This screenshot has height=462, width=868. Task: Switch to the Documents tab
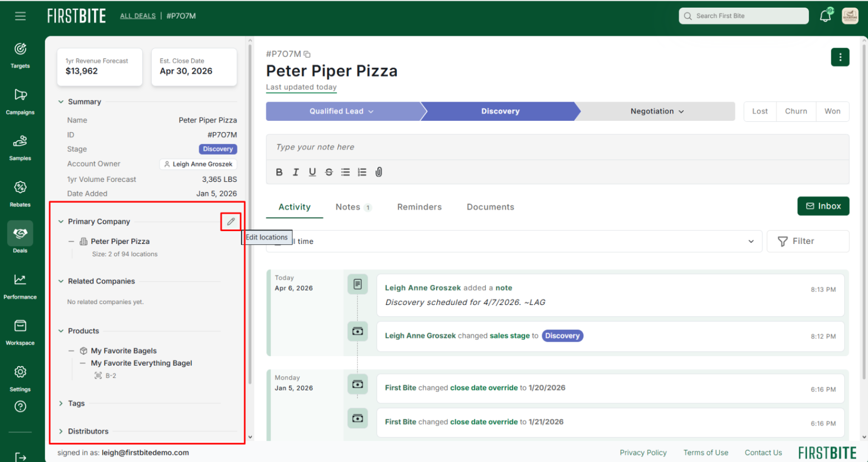pos(491,207)
